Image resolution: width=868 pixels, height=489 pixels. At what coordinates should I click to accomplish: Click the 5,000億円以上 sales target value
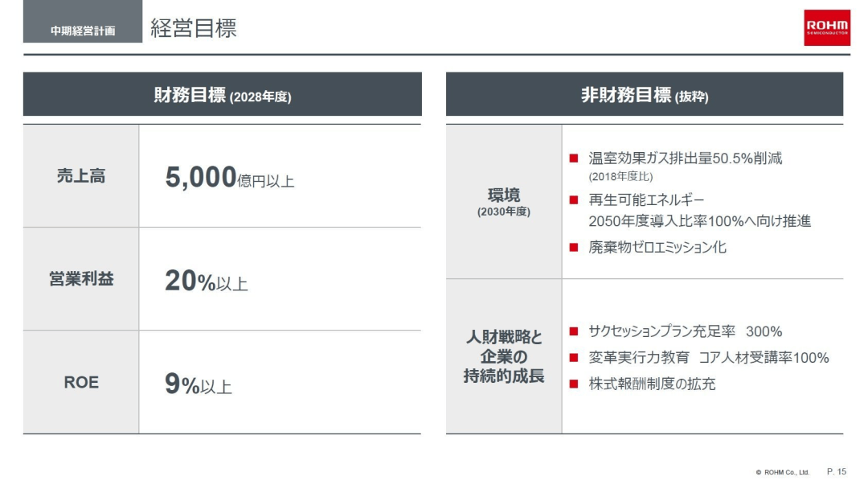click(x=230, y=178)
